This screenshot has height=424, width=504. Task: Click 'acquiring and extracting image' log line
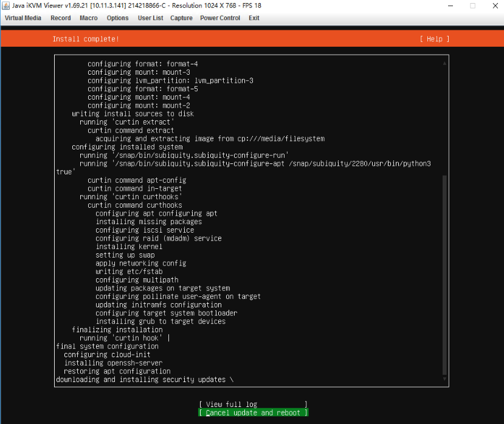click(210, 138)
